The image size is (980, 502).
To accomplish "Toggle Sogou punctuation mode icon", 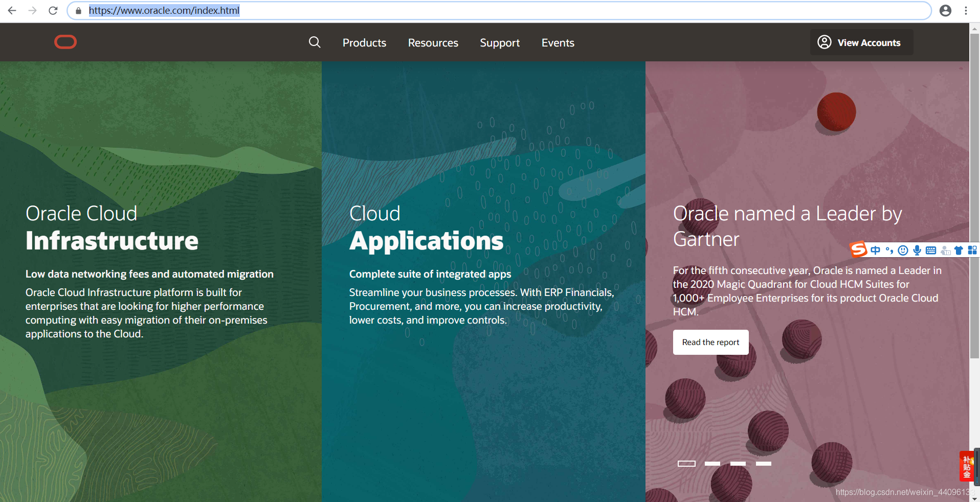I will (889, 250).
